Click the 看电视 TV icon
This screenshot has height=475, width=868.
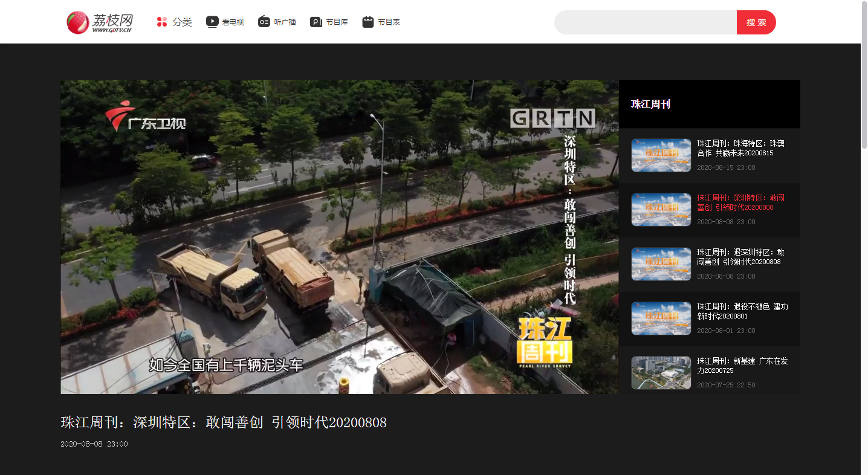tap(212, 22)
